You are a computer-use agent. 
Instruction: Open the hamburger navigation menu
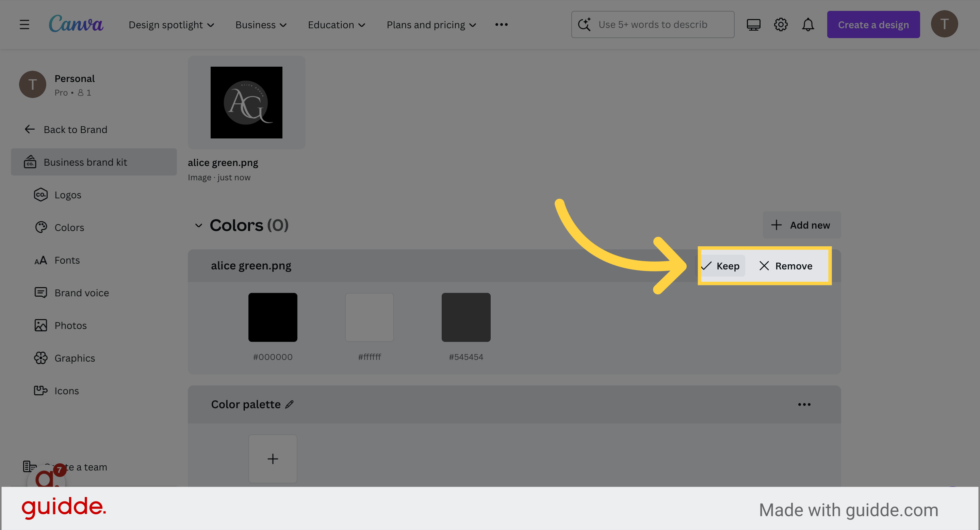point(24,24)
